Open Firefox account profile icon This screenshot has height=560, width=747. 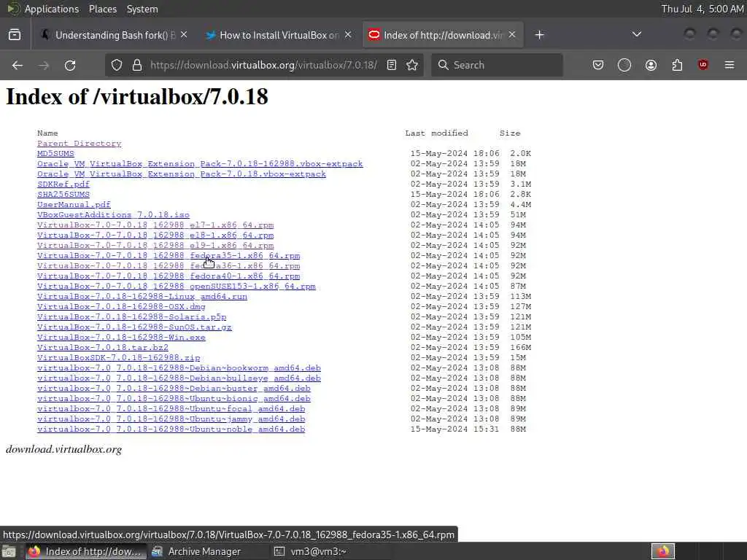pos(651,65)
